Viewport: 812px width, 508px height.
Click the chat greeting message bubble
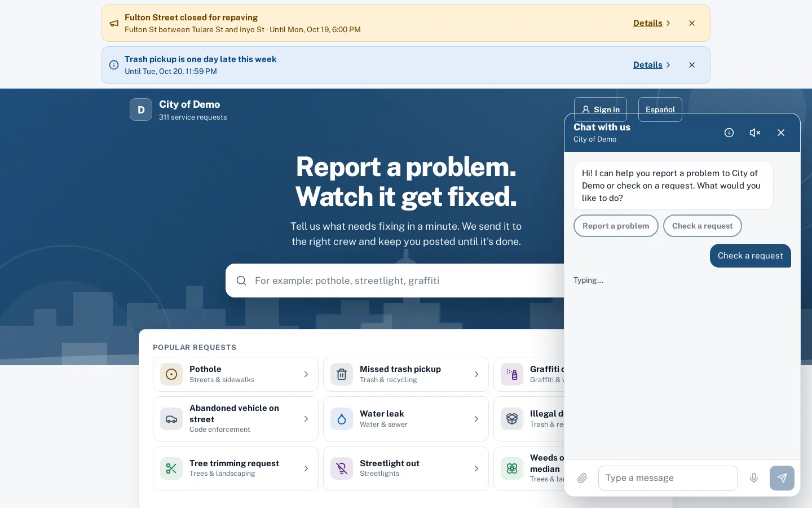673,186
